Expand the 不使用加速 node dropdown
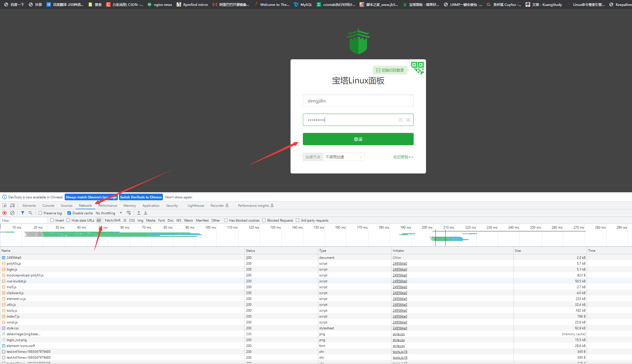Screen dimensions: 632x364 [344, 157]
